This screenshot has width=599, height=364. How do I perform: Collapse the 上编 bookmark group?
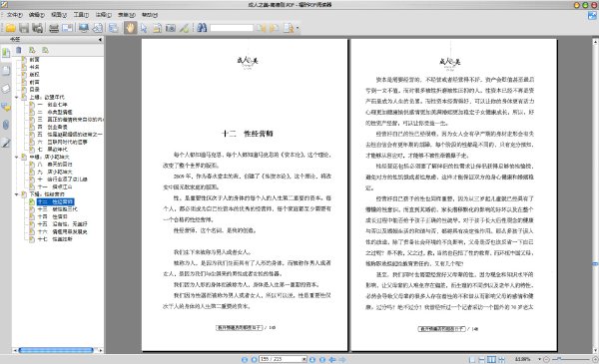click(16, 98)
